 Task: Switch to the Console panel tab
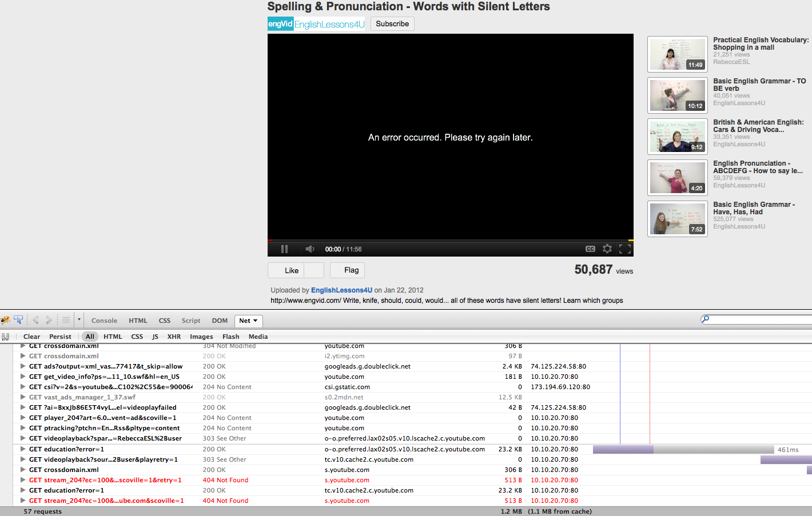tap(104, 321)
